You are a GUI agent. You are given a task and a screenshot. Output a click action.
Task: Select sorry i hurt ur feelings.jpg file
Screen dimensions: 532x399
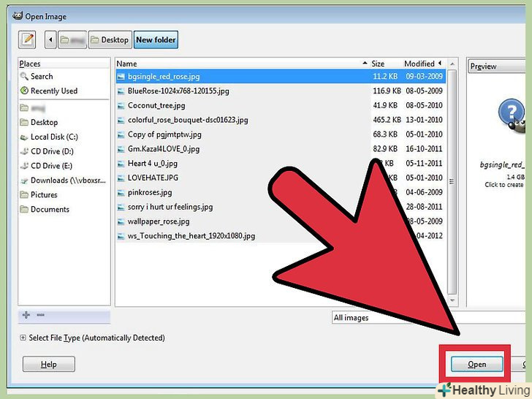281,207
